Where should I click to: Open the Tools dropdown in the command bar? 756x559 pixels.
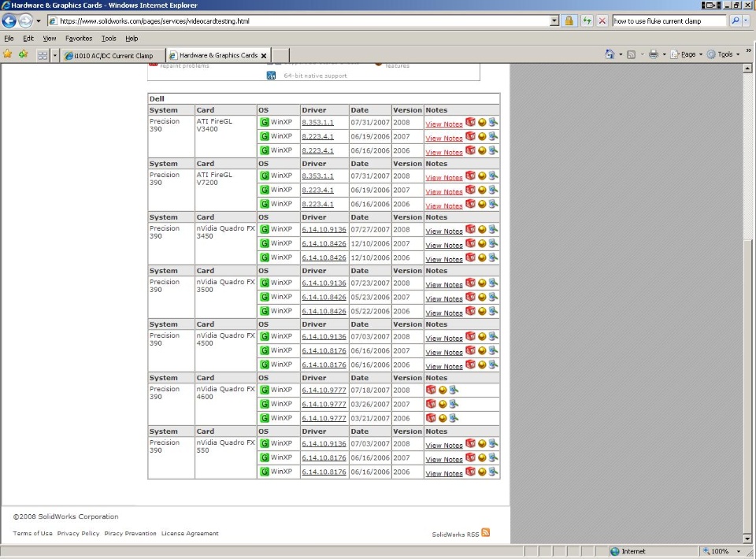[x=723, y=54]
